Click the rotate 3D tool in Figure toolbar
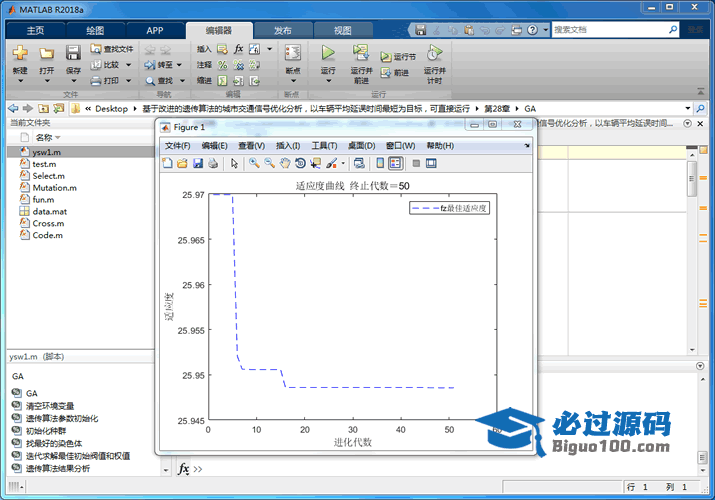 (x=300, y=163)
